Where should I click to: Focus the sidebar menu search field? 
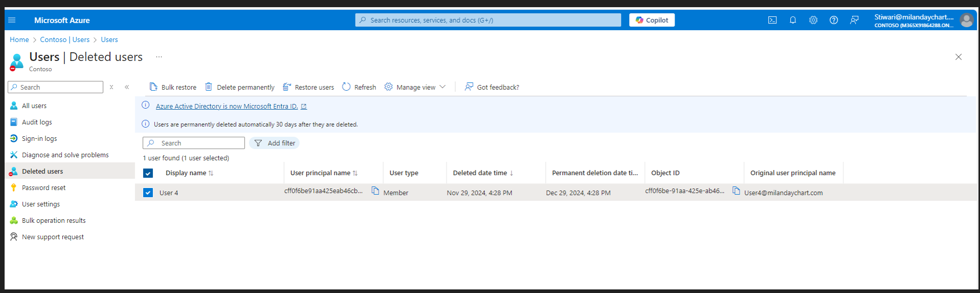click(x=55, y=87)
